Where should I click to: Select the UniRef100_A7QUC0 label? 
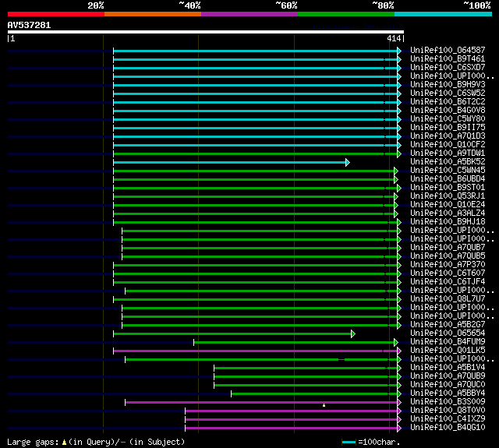click(x=448, y=385)
